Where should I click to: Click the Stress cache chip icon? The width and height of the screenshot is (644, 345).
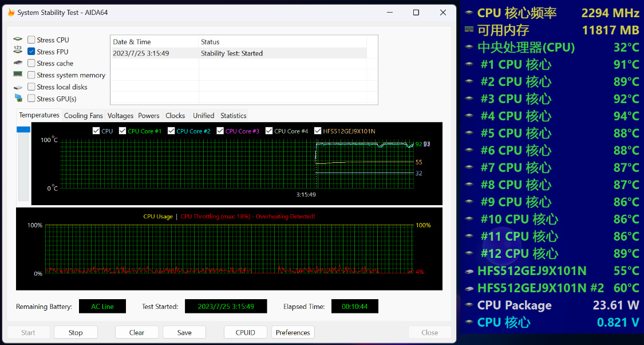coord(18,63)
